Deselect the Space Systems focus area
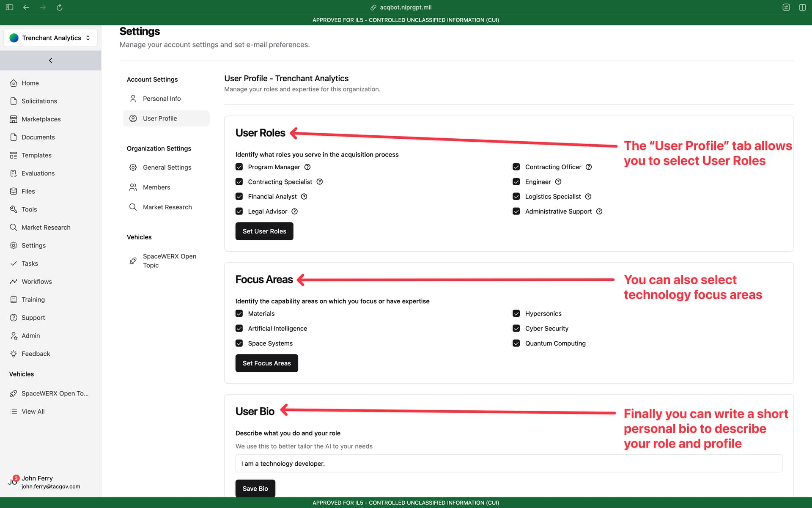The height and width of the screenshot is (508, 812). 239,343
